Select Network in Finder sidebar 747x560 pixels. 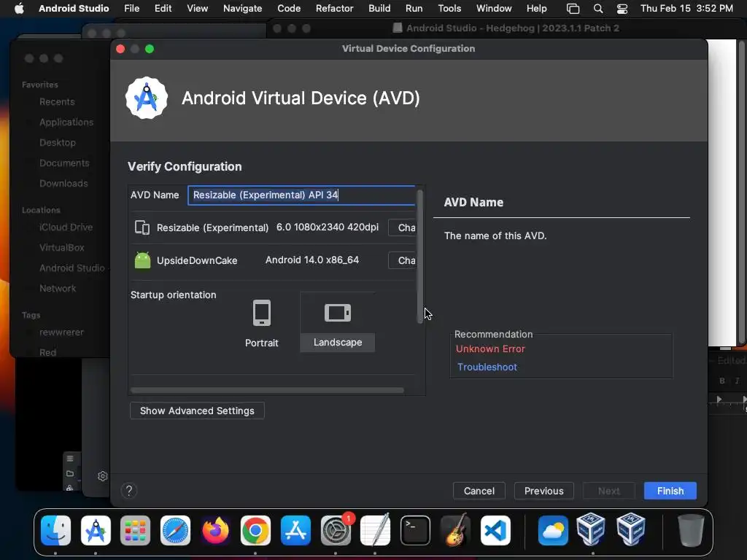click(x=58, y=288)
